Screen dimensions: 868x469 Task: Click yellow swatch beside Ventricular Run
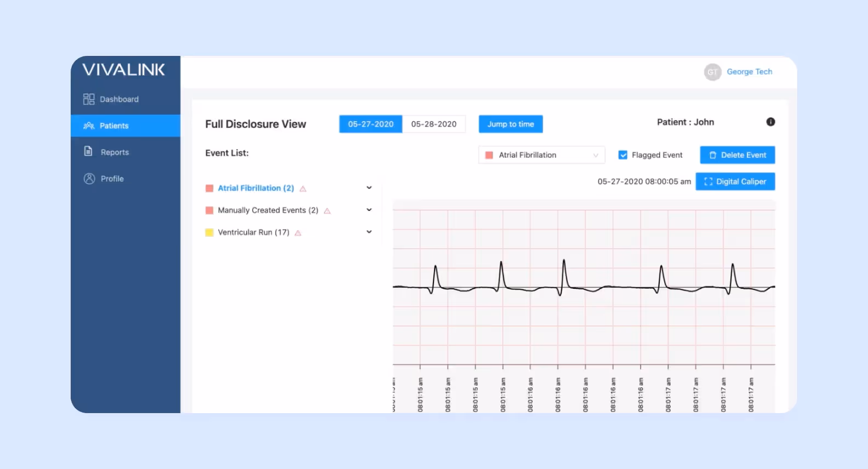(209, 232)
